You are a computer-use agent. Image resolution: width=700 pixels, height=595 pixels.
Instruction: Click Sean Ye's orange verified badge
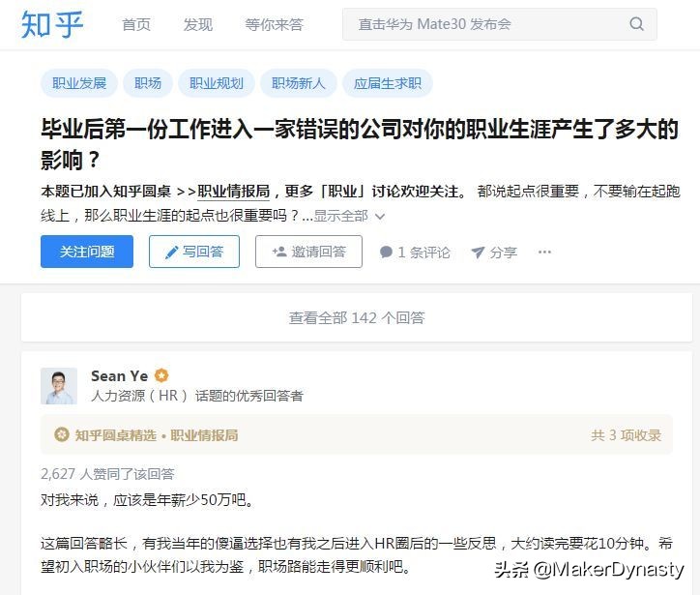[161, 375]
